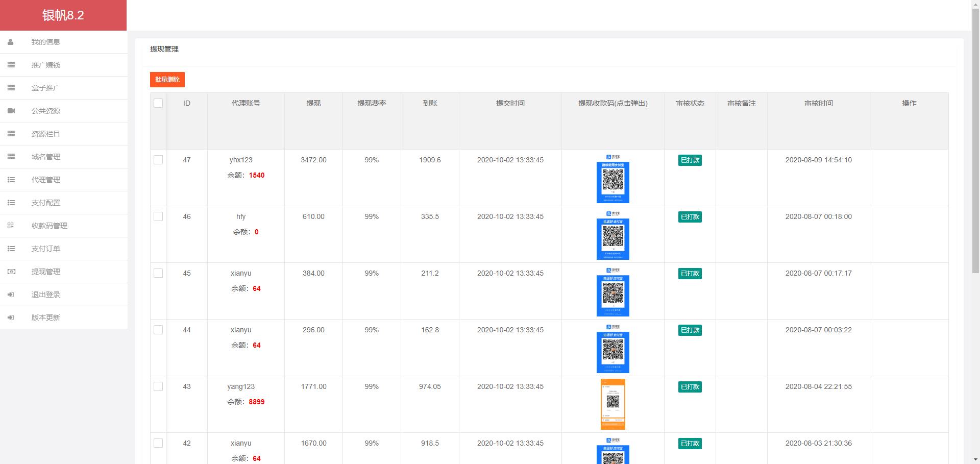Image resolution: width=980 pixels, height=464 pixels.
Task: Enable the select-all checkbox in table header
Action: pos(158,103)
